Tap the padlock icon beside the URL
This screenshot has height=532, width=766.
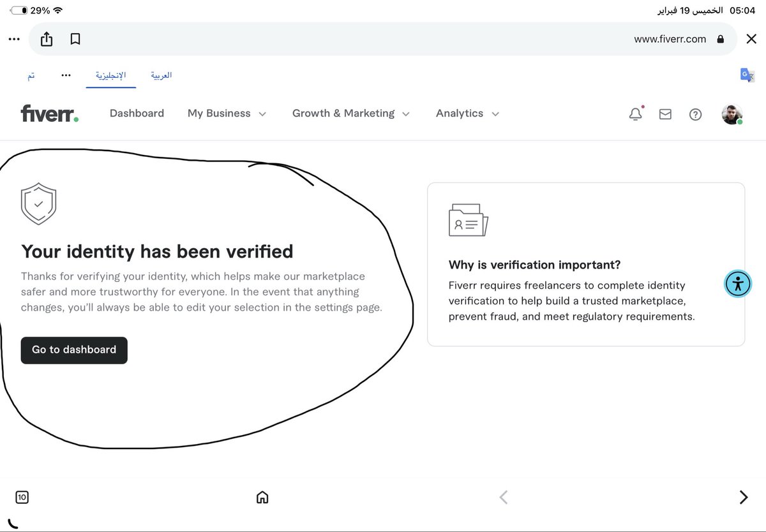tap(721, 39)
